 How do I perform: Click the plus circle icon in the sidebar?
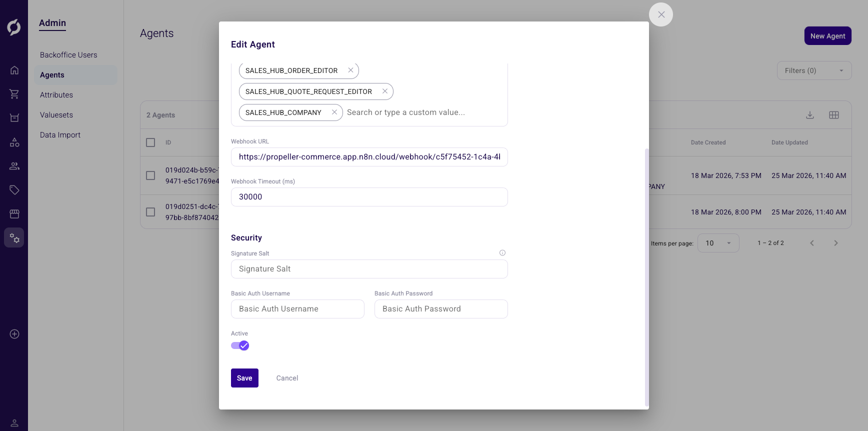tap(14, 334)
